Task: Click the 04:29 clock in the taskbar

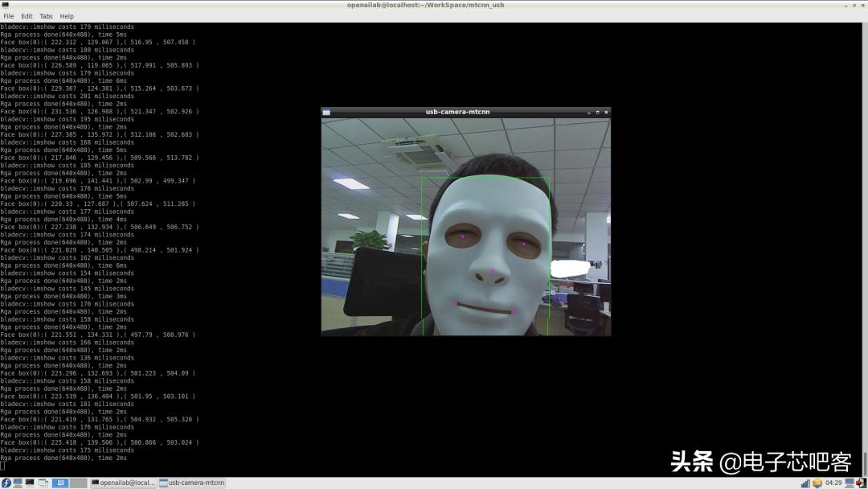Action: [x=833, y=483]
